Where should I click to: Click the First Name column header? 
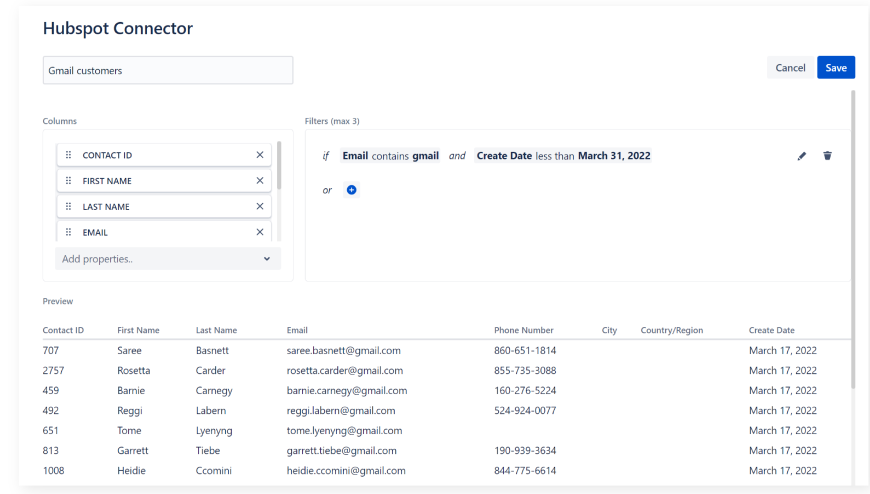[138, 330]
